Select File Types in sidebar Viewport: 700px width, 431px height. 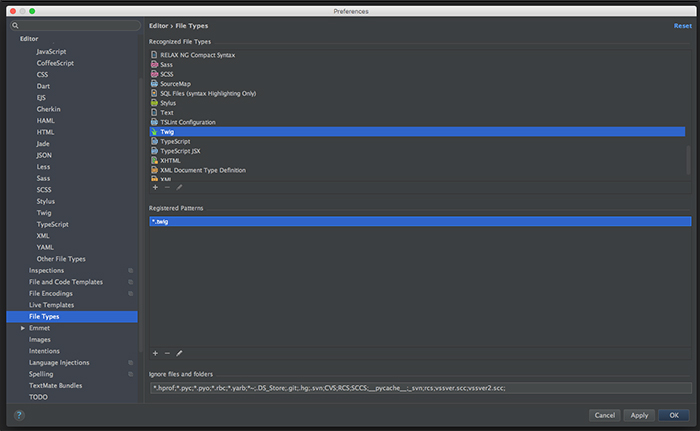[x=72, y=317]
